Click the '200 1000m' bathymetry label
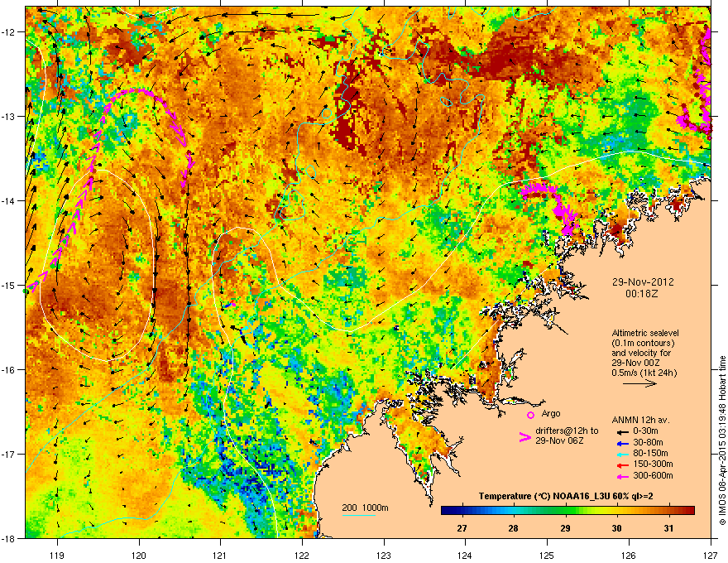Image resolution: width=728 pixels, height=563 pixels. (365, 508)
